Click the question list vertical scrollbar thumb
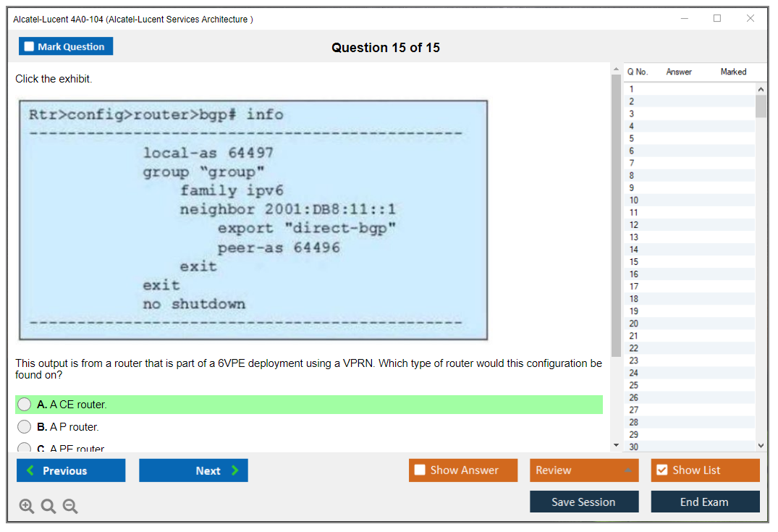Screen dimensions: 778x532 (761, 106)
